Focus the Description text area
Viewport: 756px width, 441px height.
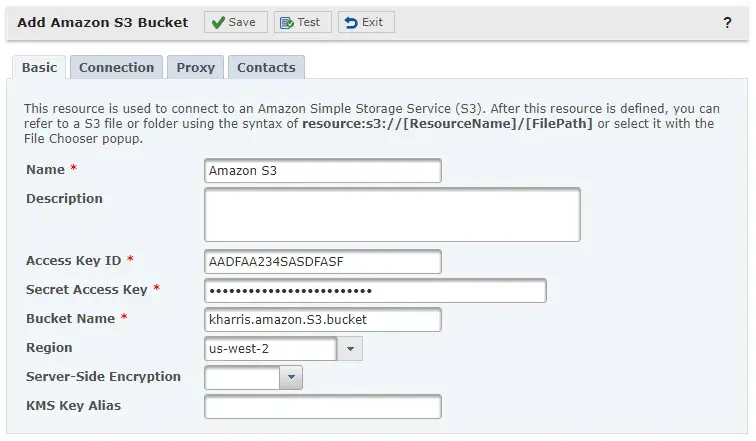(392, 215)
